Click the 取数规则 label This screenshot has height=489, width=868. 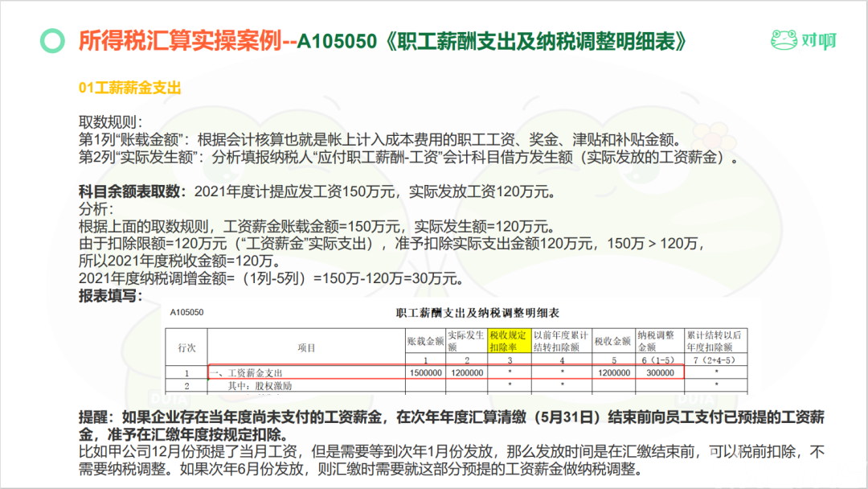111,122
